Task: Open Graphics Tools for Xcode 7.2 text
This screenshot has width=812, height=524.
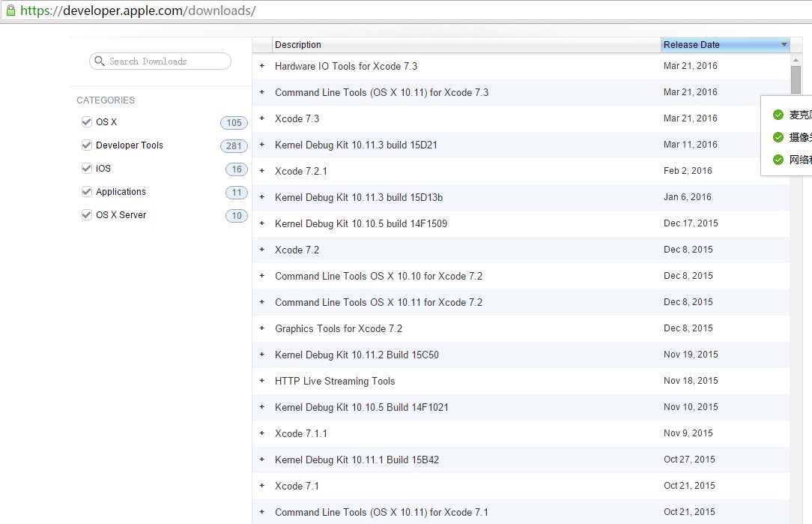Action: [339, 328]
